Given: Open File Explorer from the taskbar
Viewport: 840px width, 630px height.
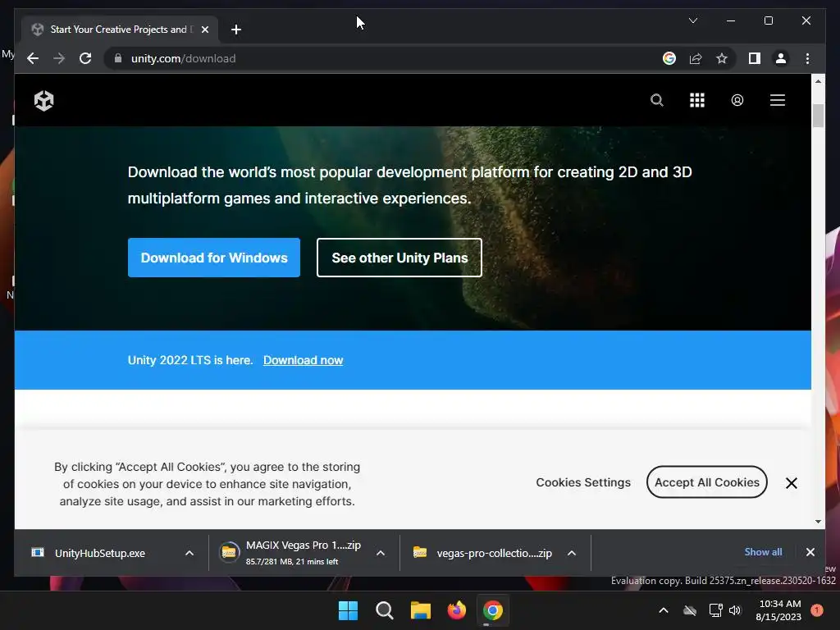Looking at the screenshot, I should pyautogui.click(x=421, y=610).
